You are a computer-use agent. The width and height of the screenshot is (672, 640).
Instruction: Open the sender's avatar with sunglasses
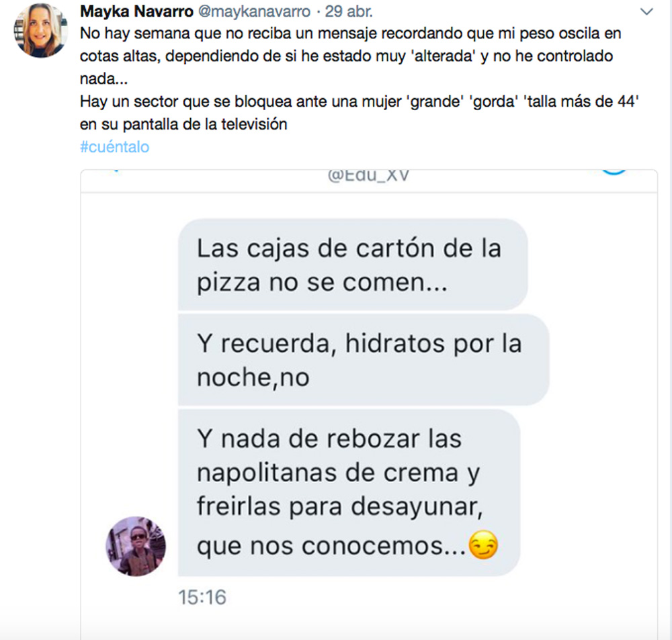[136, 546]
